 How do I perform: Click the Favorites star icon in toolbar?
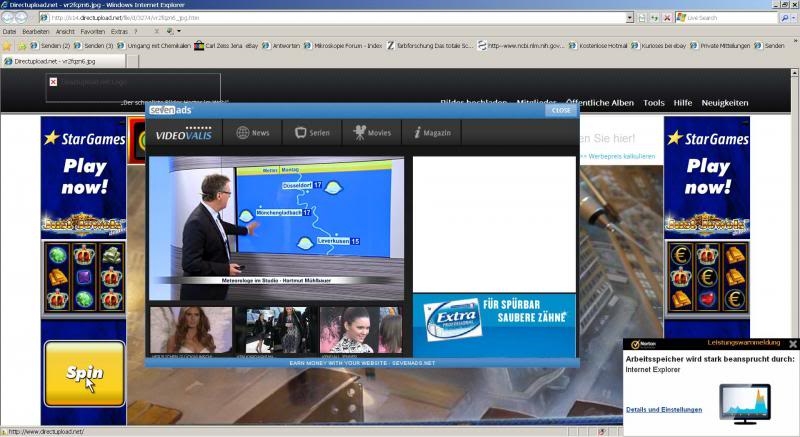click(x=7, y=46)
